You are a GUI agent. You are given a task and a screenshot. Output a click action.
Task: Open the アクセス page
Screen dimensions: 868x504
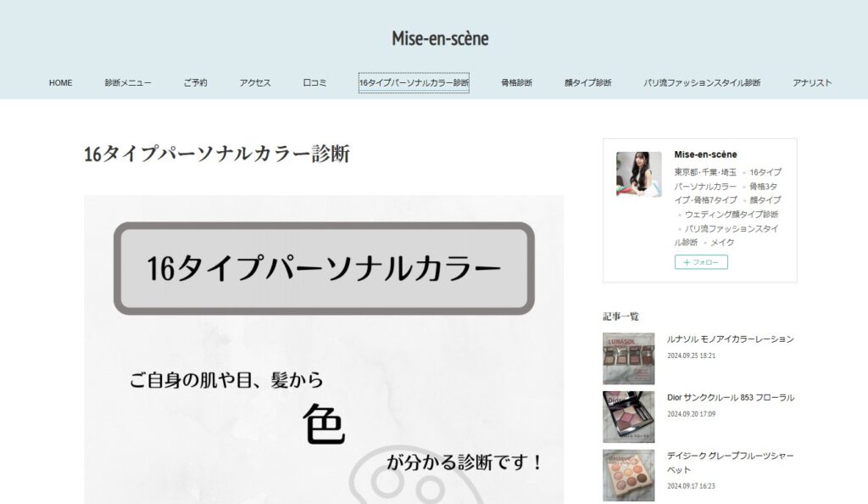254,83
